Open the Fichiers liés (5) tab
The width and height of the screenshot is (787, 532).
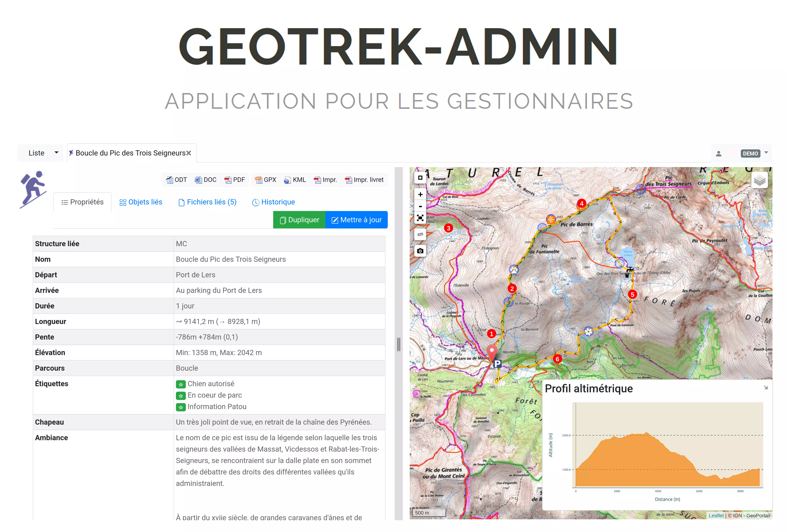click(x=207, y=202)
